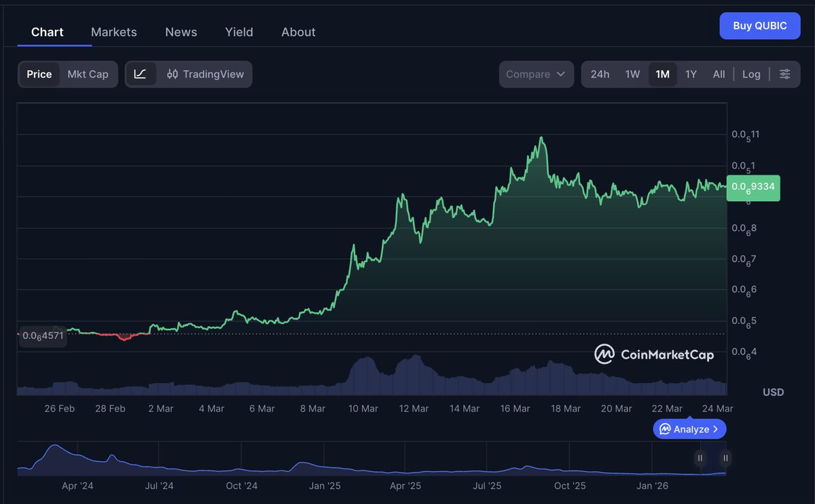
Task: Toggle Log scale
Action: point(751,74)
